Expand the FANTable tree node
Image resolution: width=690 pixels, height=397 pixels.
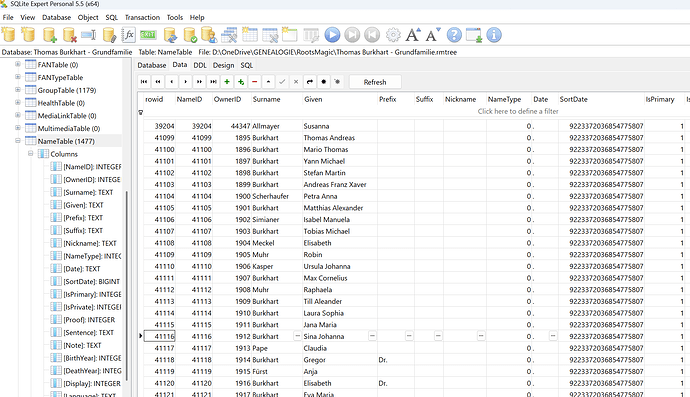[x=18, y=64]
